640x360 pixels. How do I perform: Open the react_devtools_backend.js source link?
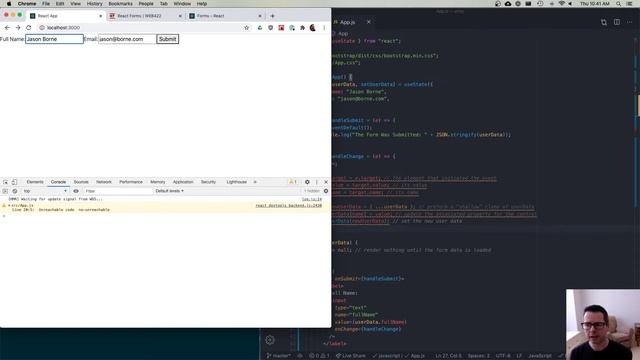click(x=289, y=206)
